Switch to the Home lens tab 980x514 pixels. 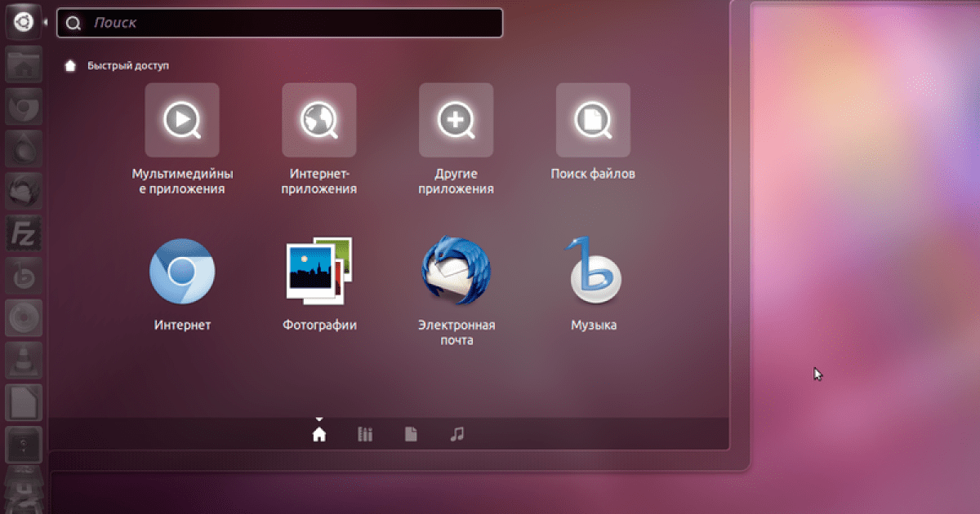point(319,434)
